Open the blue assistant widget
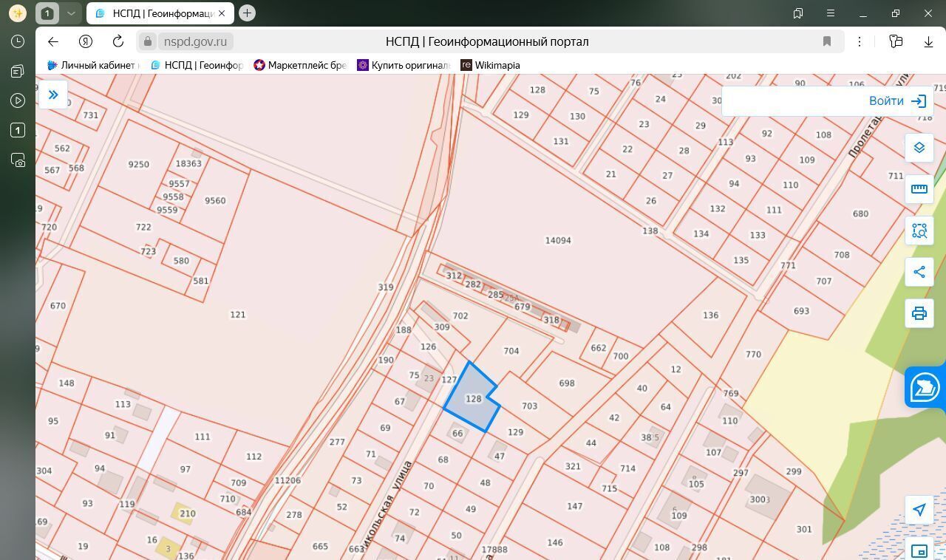The height and width of the screenshot is (560, 946). coord(925,387)
